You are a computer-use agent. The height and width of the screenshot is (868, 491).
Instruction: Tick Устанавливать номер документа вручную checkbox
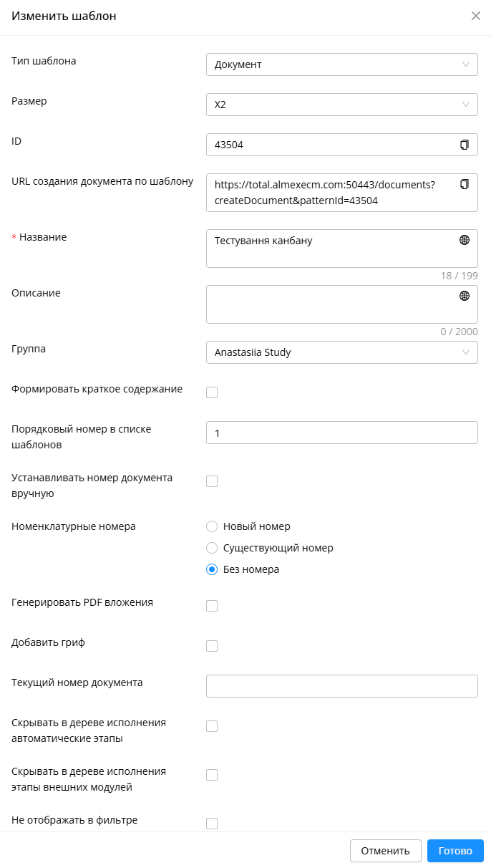[x=212, y=481]
